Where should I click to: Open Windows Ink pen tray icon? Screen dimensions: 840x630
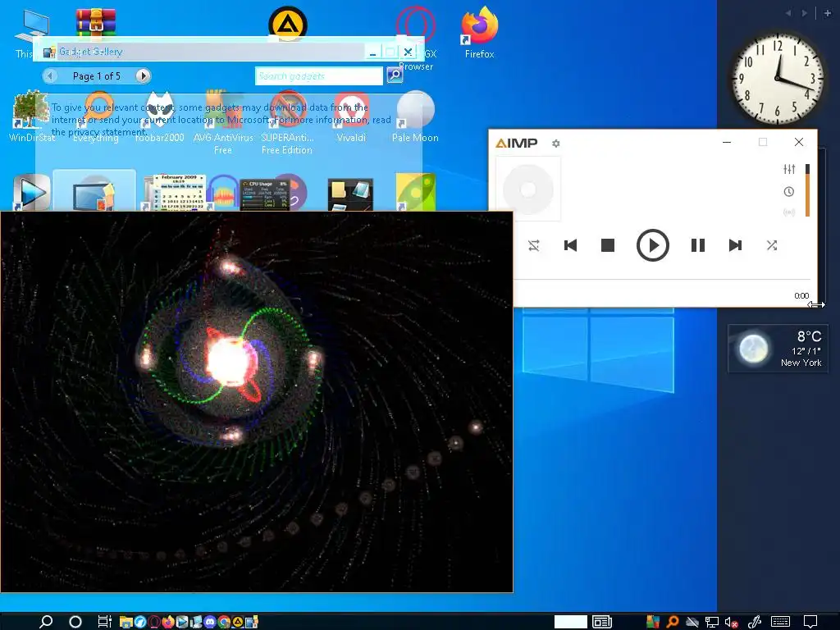click(755, 622)
